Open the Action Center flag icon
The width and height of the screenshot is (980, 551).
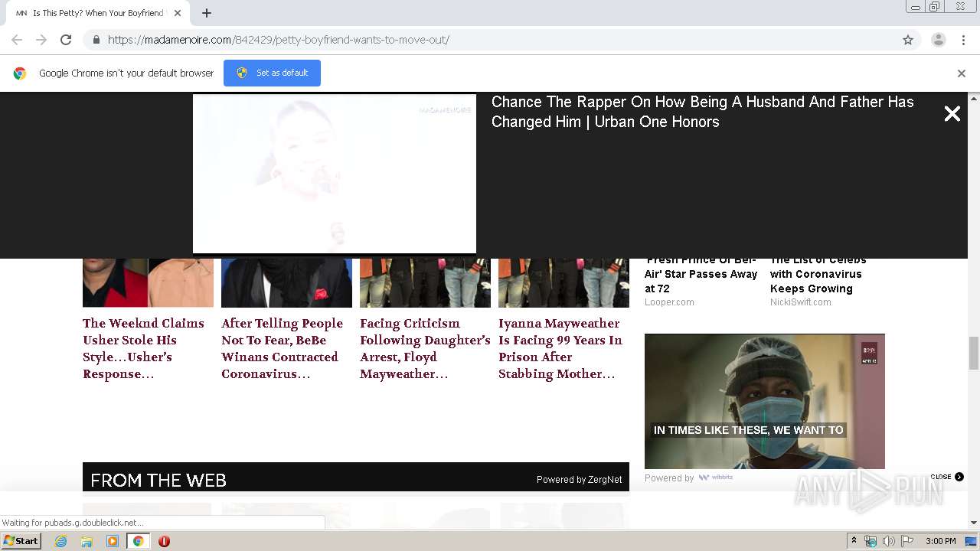pyautogui.click(x=907, y=541)
